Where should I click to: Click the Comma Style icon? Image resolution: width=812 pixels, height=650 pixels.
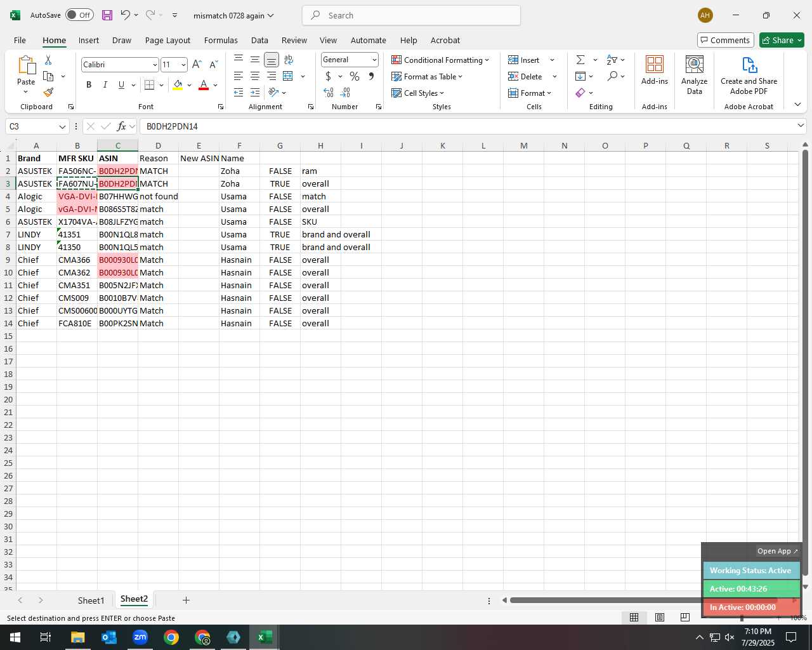tap(371, 76)
